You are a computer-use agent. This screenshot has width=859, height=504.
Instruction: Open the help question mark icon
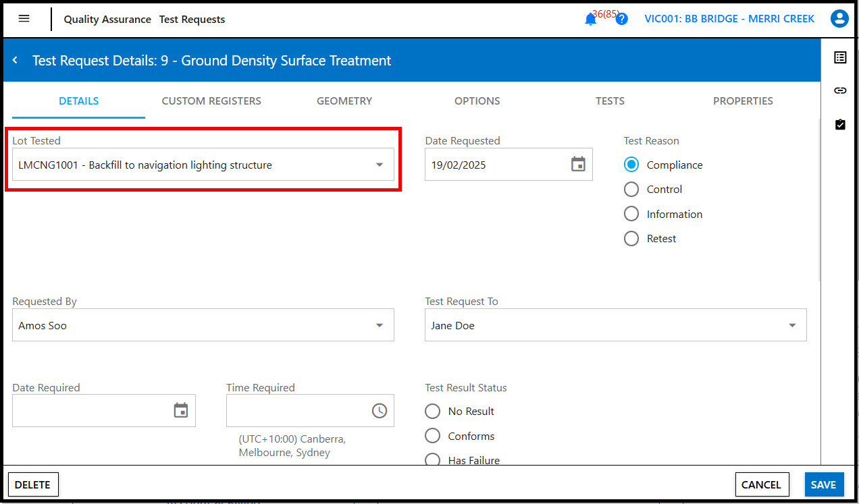pyautogui.click(x=621, y=19)
